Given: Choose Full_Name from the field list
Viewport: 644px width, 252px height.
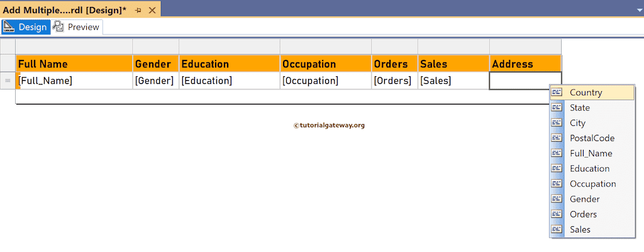Looking at the screenshot, I should [592, 153].
